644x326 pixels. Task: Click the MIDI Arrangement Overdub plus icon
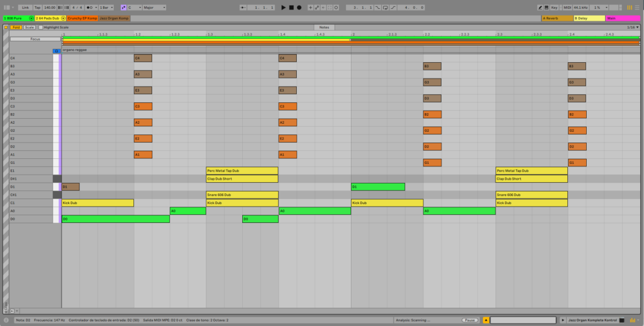(x=311, y=8)
